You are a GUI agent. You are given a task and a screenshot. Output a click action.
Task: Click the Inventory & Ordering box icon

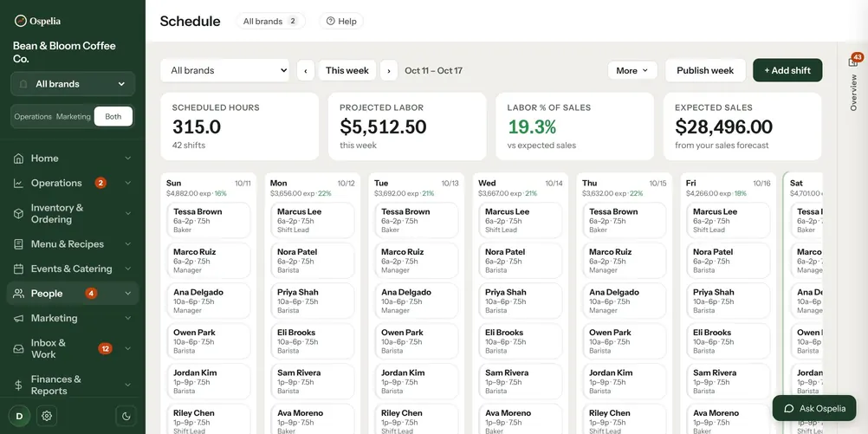(x=18, y=214)
